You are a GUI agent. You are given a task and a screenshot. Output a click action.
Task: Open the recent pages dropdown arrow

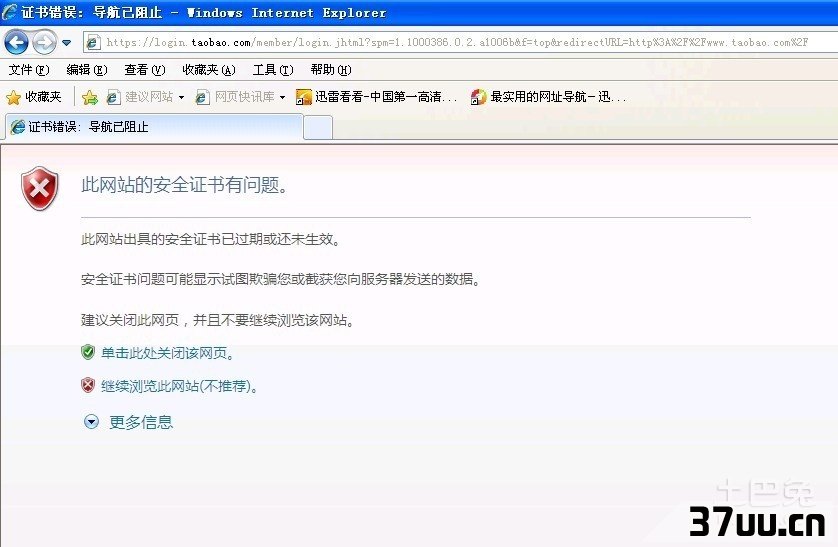pos(66,42)
